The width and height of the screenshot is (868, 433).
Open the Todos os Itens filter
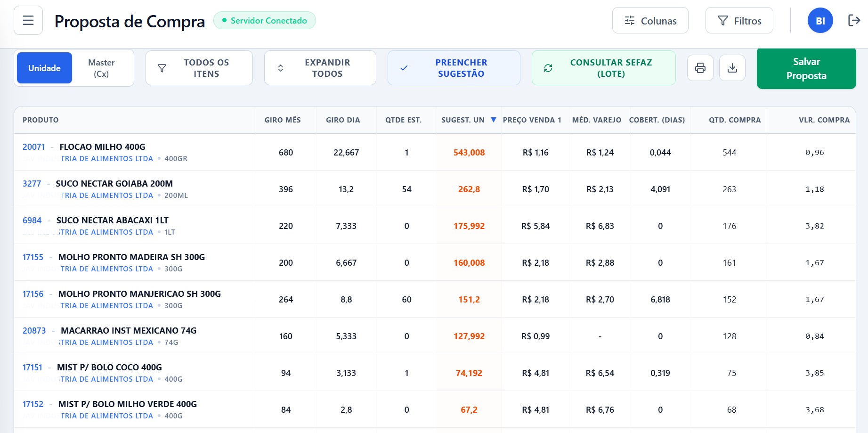point(199,68)
